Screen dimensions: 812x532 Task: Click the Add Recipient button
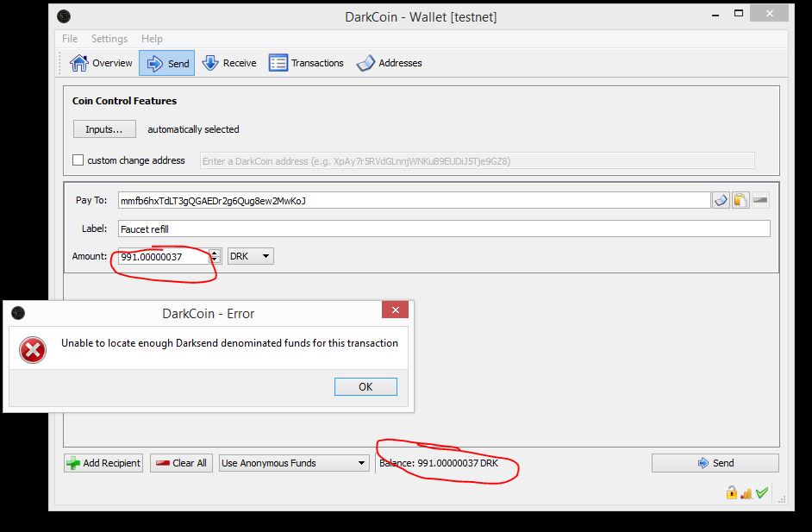click(x=103, y=463)
